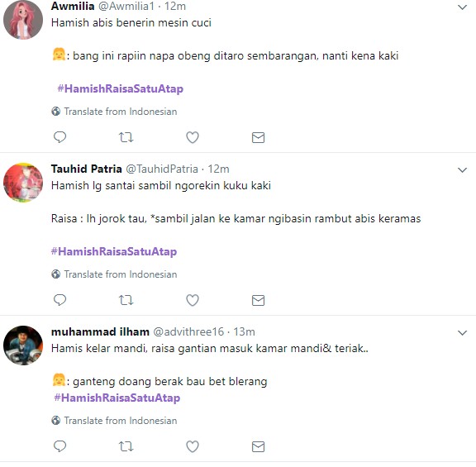Like Awmilia's tweet with heart icon

(193, 137)
